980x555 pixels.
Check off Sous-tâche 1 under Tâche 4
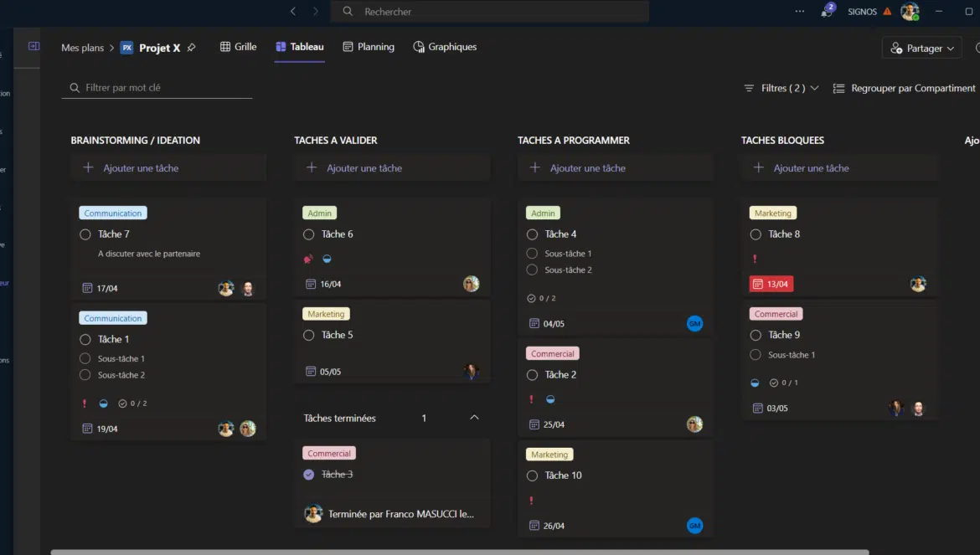pos(532,254)
